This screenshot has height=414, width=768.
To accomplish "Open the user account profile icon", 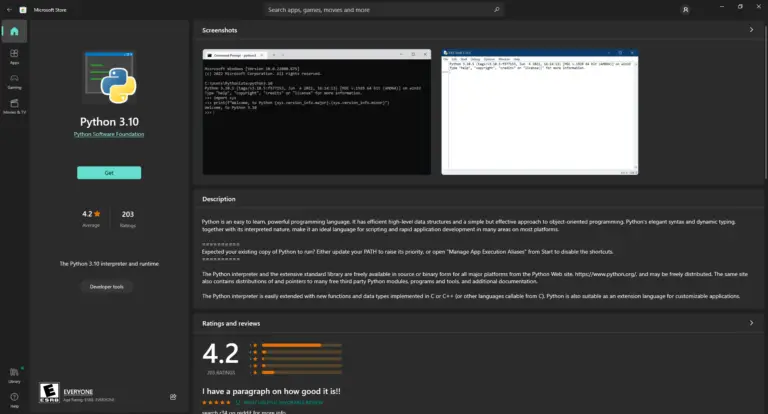I will coord(685,9).
